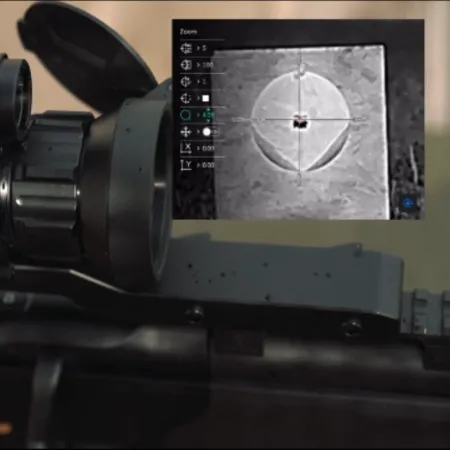This screenshot has height=450, width=450.
Task: Expand the chevron before value 100
Action: coord(198,65)
